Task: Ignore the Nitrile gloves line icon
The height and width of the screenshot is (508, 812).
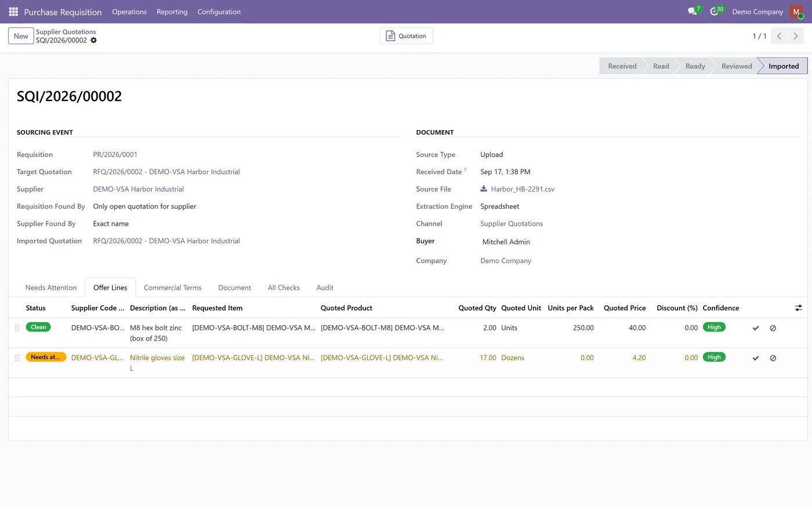Action: (773, 358)
